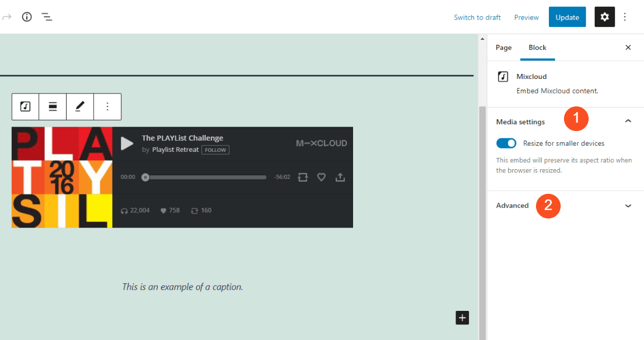Click the Switch to draft link
This screenshot has height=340, width=644.
pos(477,17)
